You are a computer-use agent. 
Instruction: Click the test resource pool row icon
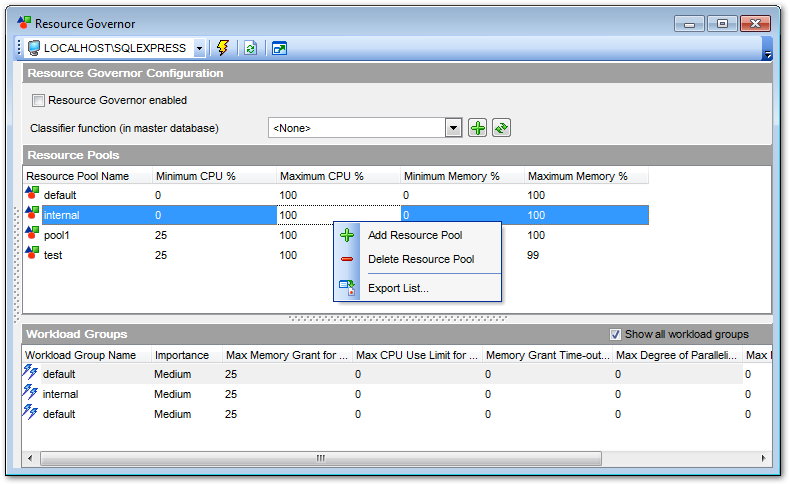[32, 253]
